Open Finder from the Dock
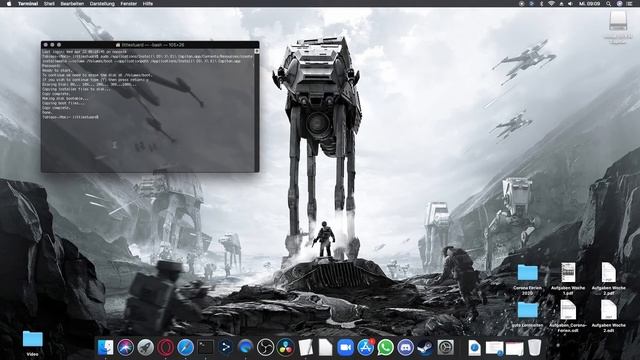Image resolution: width=640 pixels, height=360 pixels. click(x=106, y=348)
